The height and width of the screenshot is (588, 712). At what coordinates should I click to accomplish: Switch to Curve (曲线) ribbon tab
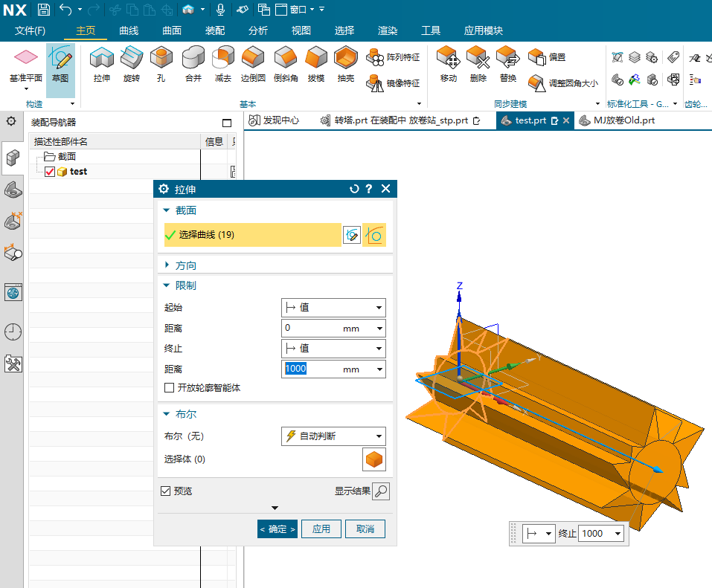click(x=129, y=30)
